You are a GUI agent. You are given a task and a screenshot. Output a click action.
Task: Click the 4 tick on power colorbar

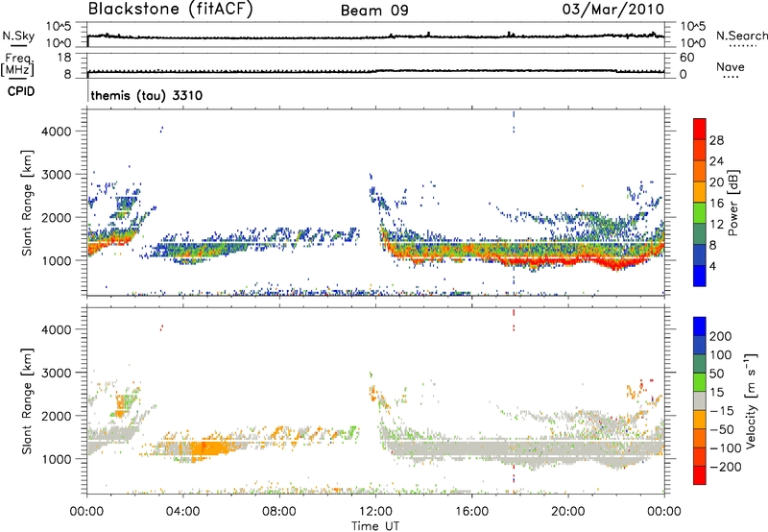713,266
